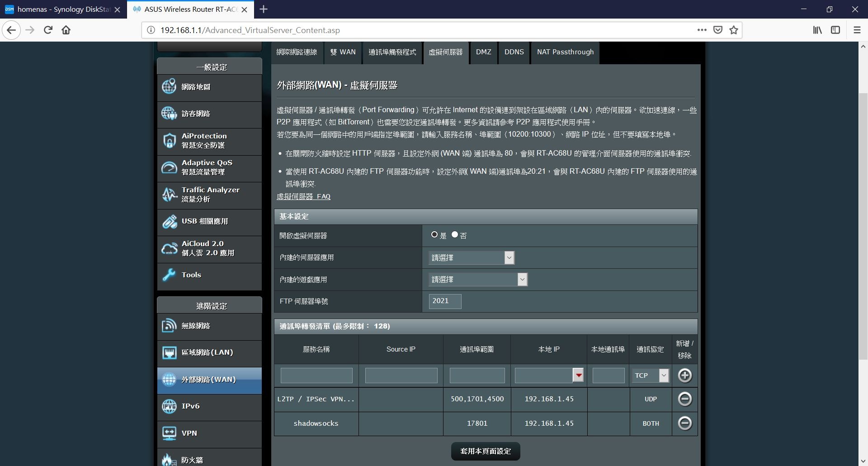Click Source IP input field

[x=401, y=375]
